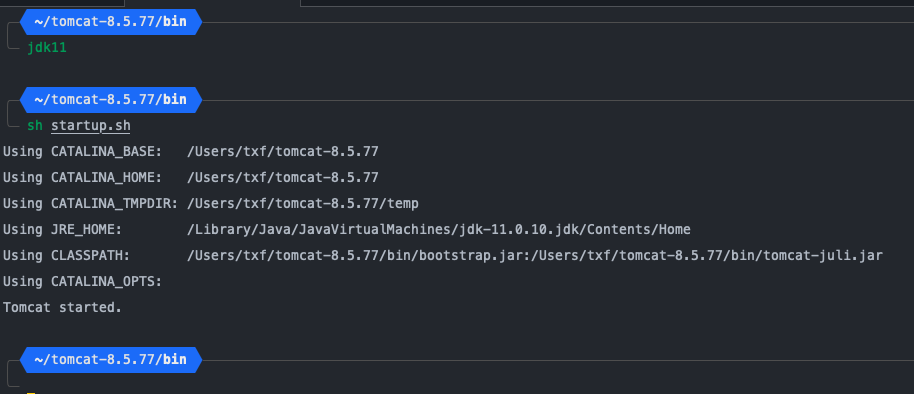Click the prompt badge above the sh startup.sh command

point(111,100)
